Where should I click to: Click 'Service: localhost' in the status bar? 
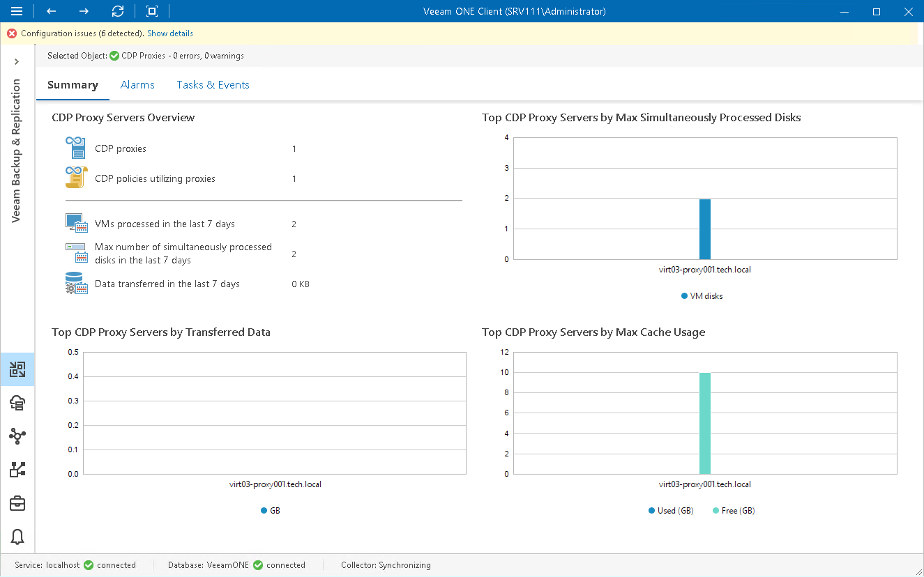pyautogui.click(x=47, y=565)
